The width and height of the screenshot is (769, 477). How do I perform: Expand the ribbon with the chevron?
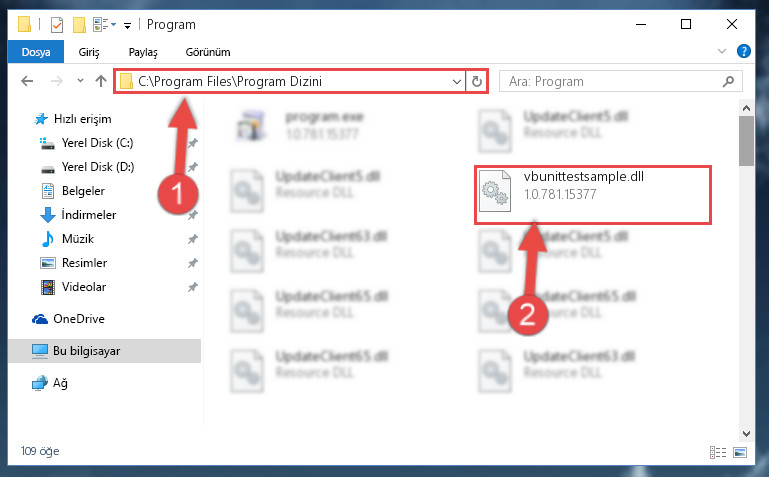(x=722, y=51)
